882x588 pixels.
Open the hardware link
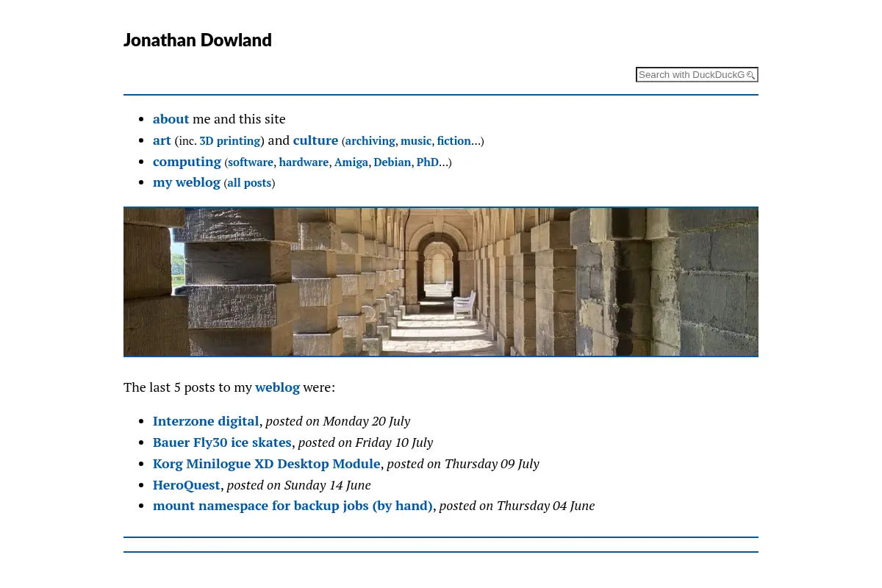coord(304,162)
